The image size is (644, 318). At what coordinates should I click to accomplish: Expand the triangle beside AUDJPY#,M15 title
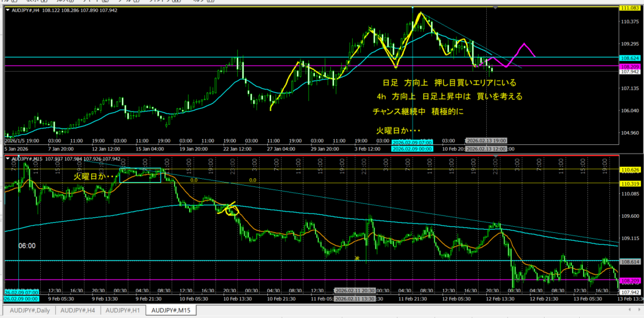[x=8, y=159]
